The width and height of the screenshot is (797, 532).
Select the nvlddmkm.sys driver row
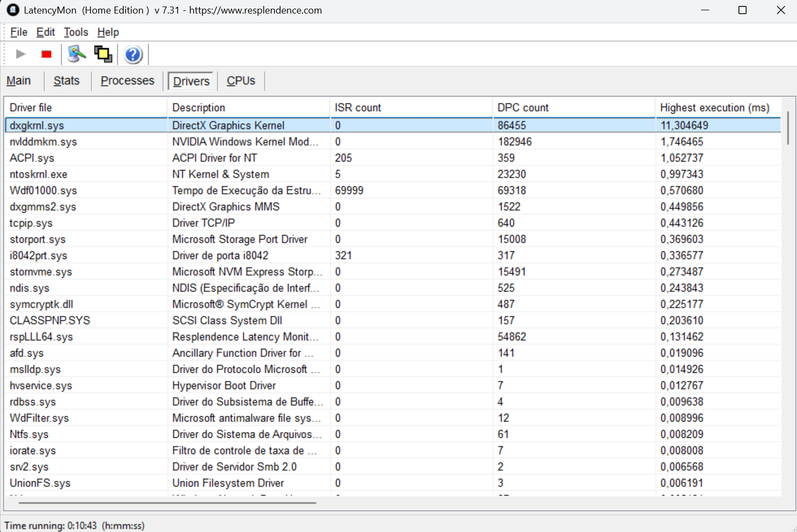[393, 141]
